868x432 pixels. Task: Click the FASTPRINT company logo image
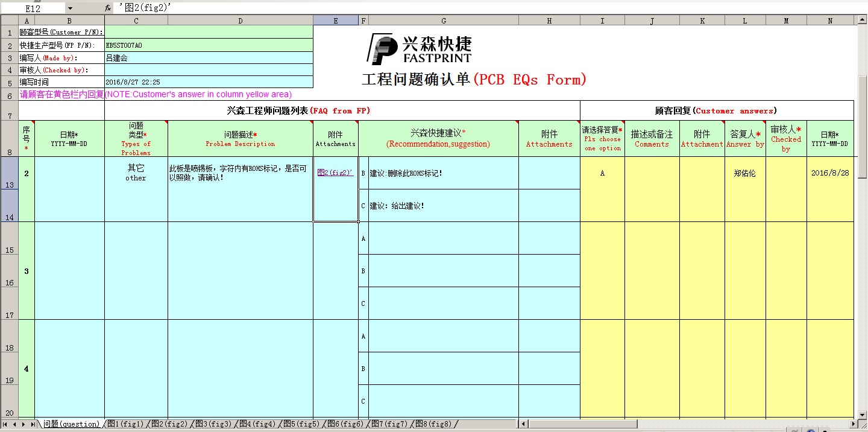coord(420,49)
